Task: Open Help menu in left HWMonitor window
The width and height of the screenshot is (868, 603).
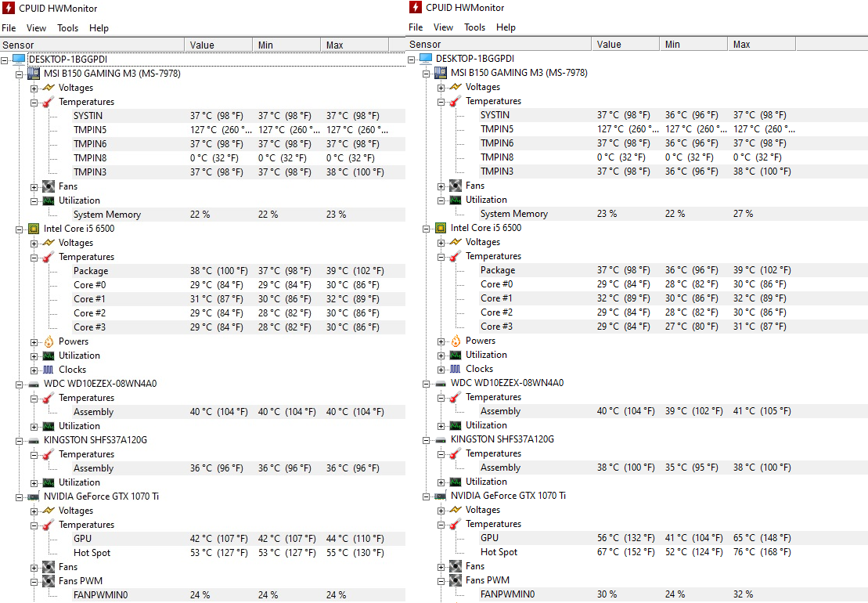Action: 99,27
